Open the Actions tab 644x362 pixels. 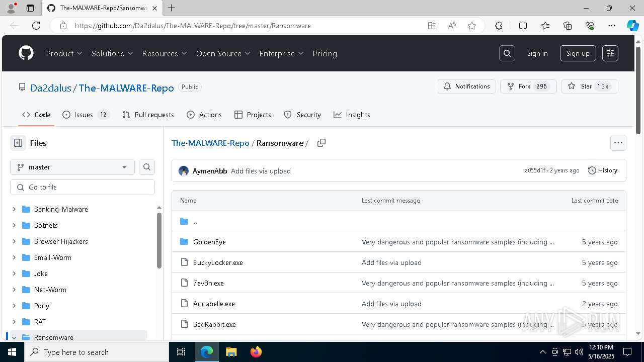[204, 115]
